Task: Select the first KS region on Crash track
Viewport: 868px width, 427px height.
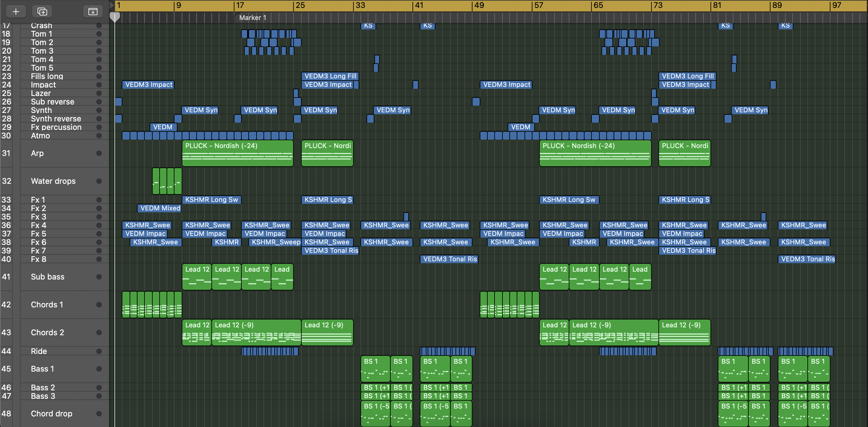Action: point(368,26)
